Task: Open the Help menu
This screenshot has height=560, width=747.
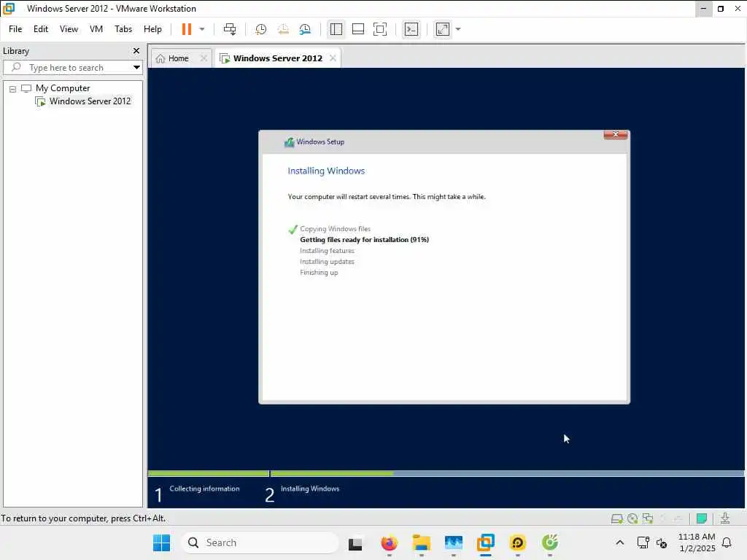Action: 152,29
